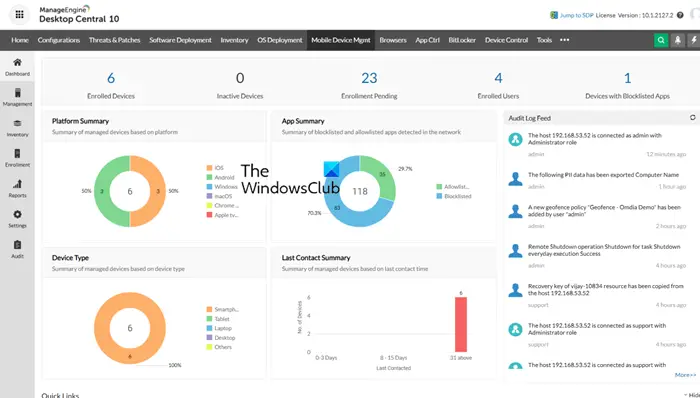Open OS Deployment tab

point(279,40)
